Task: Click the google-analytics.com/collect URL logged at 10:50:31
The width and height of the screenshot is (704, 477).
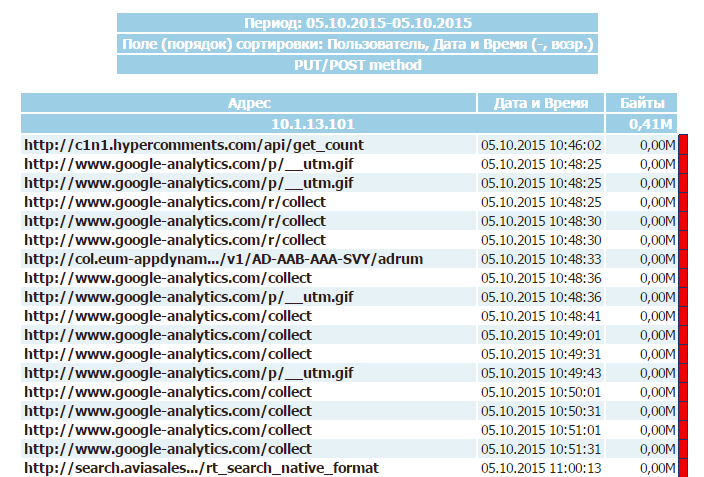Action: (x=168, y=411)
